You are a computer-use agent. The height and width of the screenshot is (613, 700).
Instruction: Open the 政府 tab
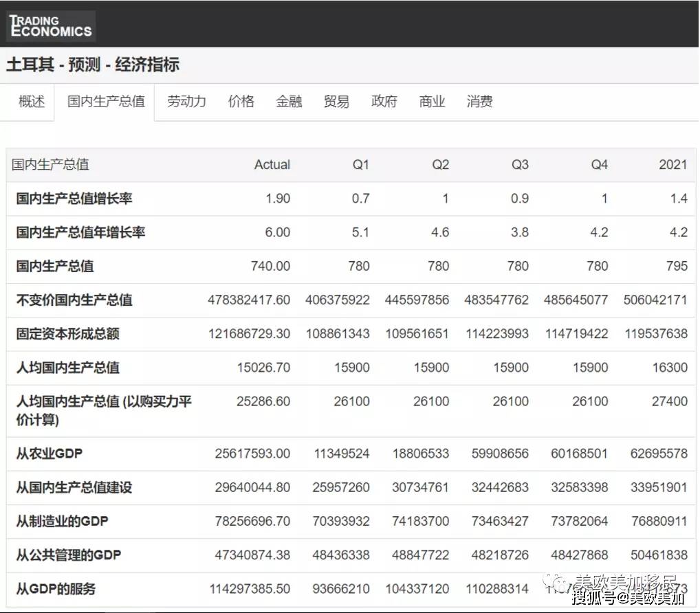pyautogui.click(x=384, y=102)
